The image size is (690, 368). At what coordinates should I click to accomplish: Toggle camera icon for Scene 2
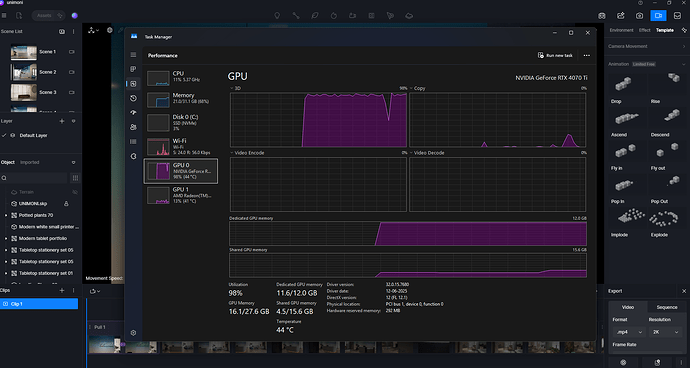click(72, 72)
